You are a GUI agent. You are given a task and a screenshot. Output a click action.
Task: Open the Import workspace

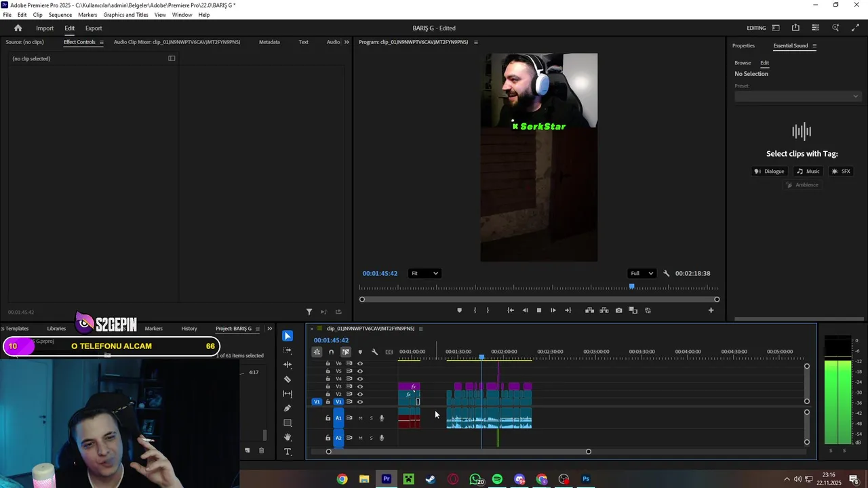tap(45, 28)
